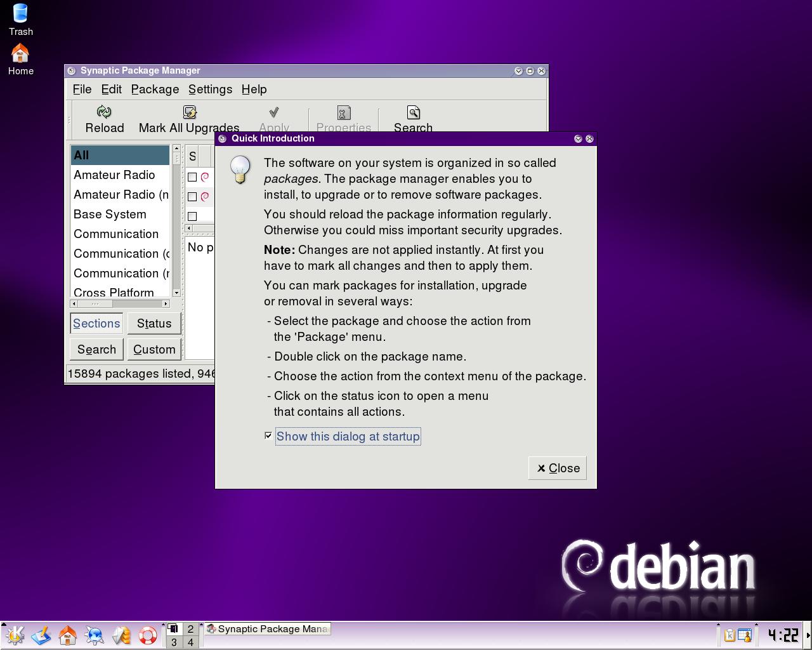Image resolution: width=812 pixels, height=650 pixels.
Task: Click the section list horizontal scroll-left arrow
Action: point(74,304)
